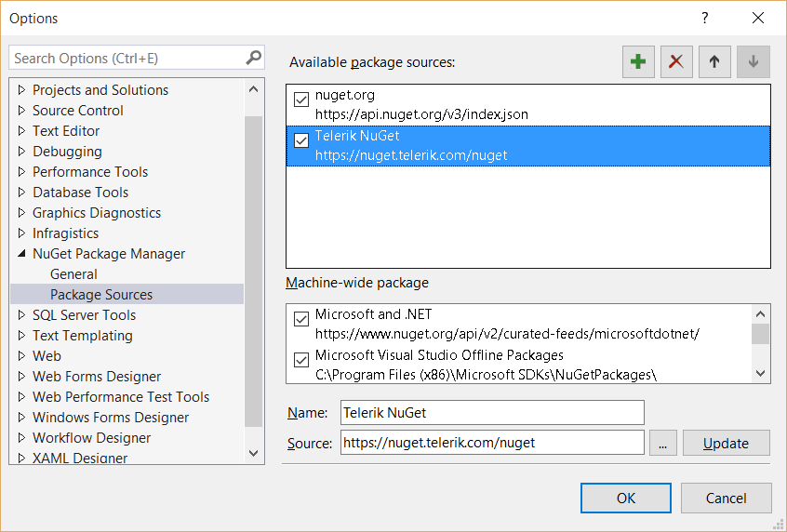The height and width of the screenshot is (532, 787).
Task: Click the C:\Program Files (x86) NuGetPackages path
Action: 486,375
